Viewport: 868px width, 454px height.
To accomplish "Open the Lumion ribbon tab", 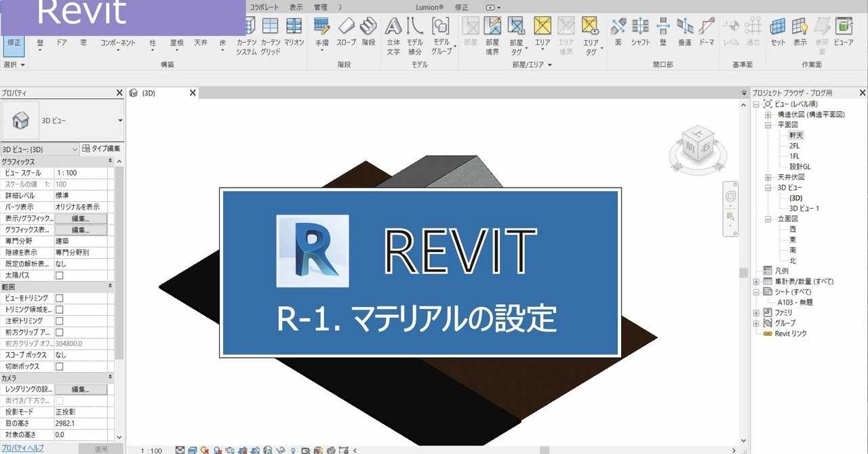I will click(x=429, y=7).
